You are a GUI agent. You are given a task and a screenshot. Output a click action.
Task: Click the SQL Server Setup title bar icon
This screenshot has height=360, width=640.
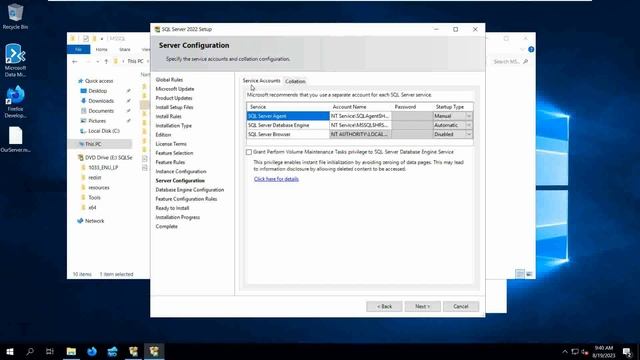pos(157,29)
